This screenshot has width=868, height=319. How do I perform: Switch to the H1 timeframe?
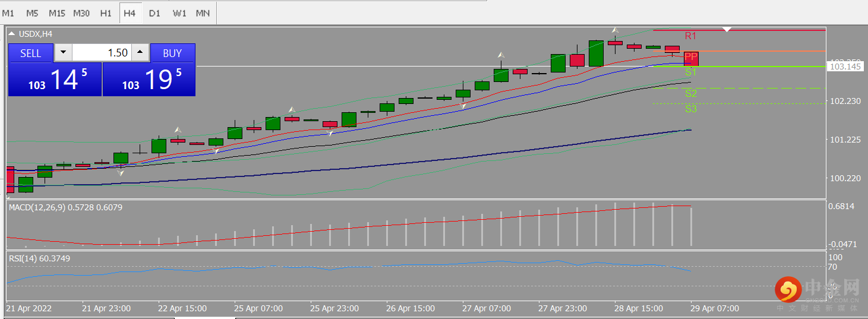(106, 12)
